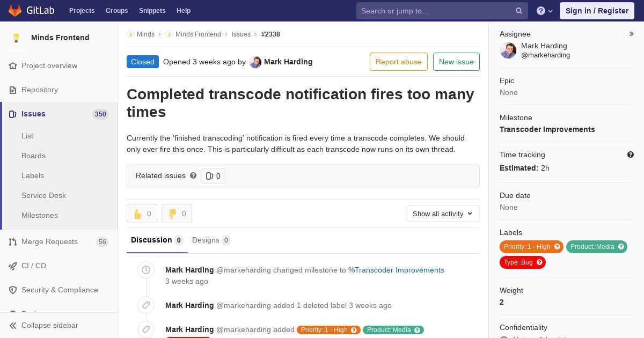Viewport: 644px width, 338px height.
Task: Click the Minds Frontend lightbulb avatar
Action: [16, 38]
